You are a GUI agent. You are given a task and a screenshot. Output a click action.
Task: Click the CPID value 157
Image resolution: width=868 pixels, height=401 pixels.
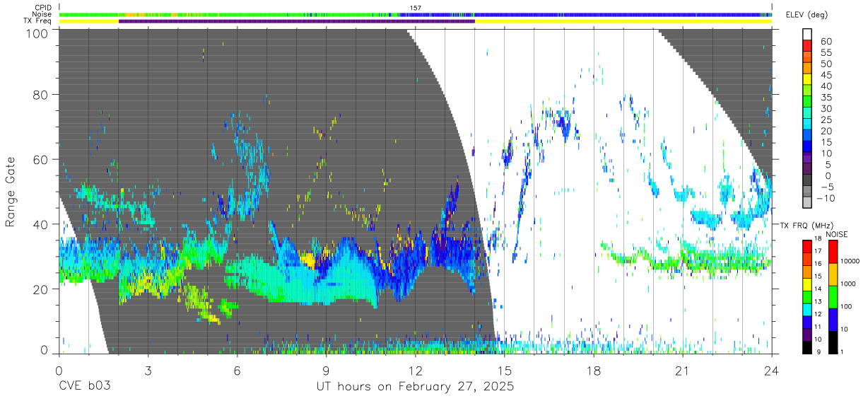coord(415,8)
